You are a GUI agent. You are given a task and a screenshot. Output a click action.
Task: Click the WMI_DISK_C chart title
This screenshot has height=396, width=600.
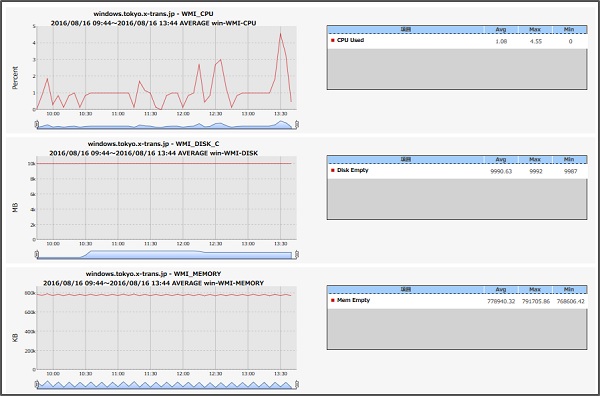click(x=153, y=144)
